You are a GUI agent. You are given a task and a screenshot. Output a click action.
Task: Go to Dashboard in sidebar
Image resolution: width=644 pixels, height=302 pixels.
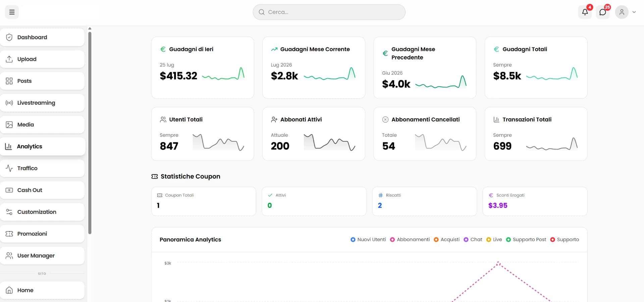[x=42, y=37]
